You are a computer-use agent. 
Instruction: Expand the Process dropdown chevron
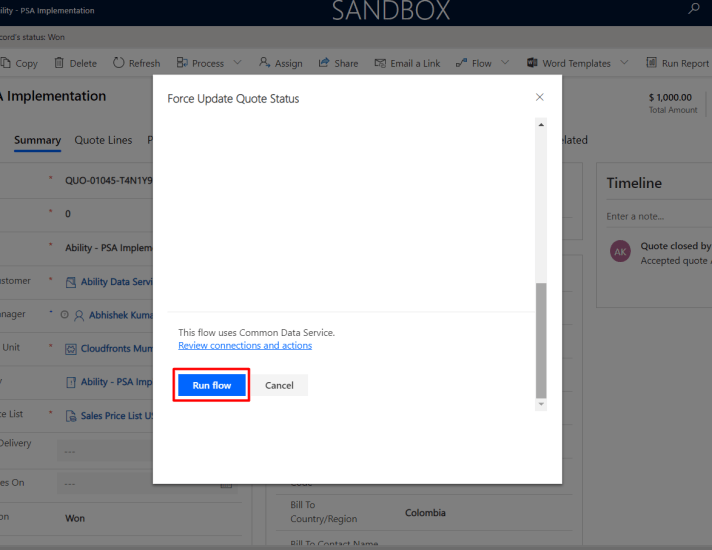237,63
